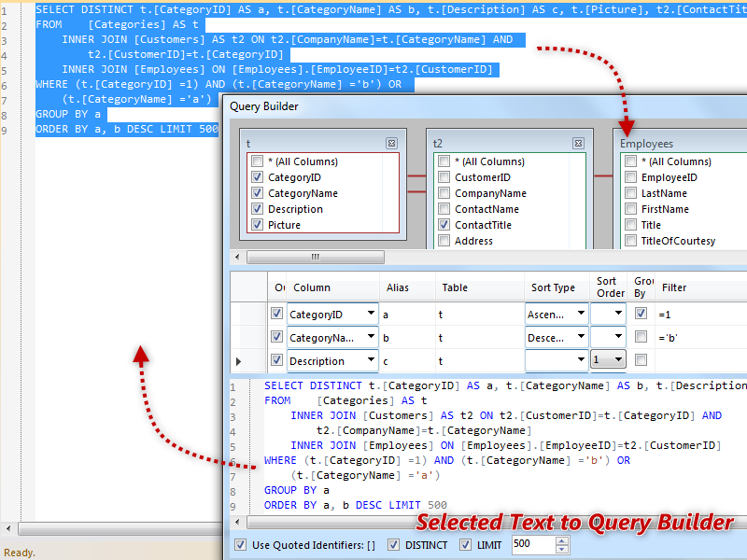747x560 pixels.
Task: Toggle Use Quoted Identifiers option
Action: tap(241, 545)
